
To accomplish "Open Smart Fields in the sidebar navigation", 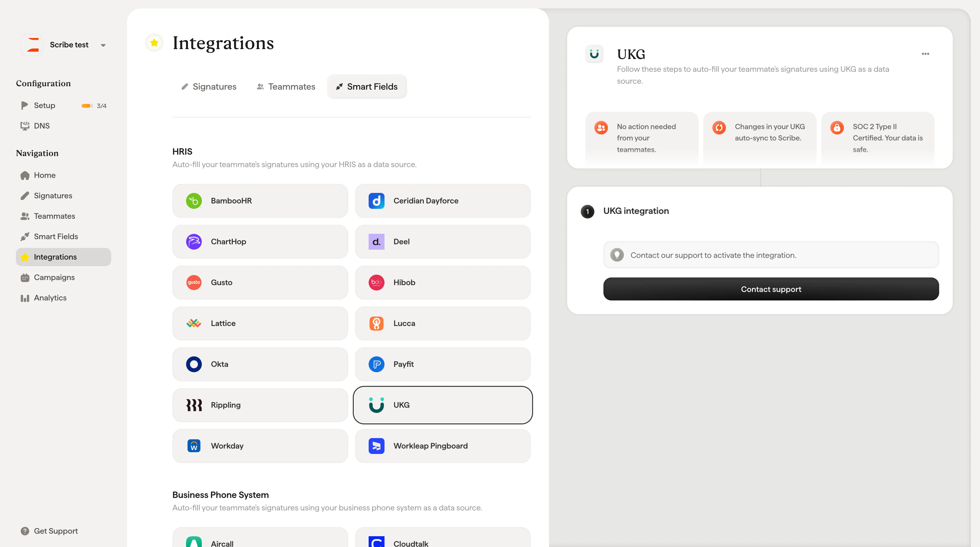I will [56, 236].
